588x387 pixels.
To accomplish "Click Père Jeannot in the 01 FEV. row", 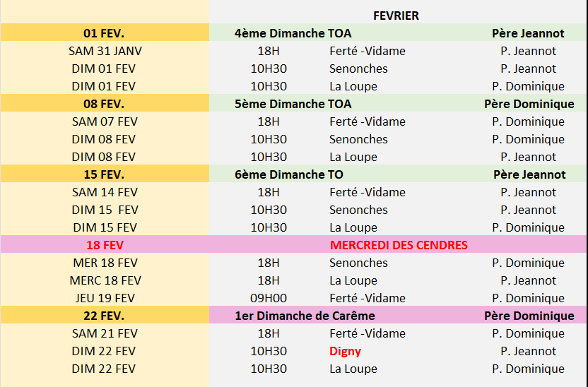I will 529,33.
